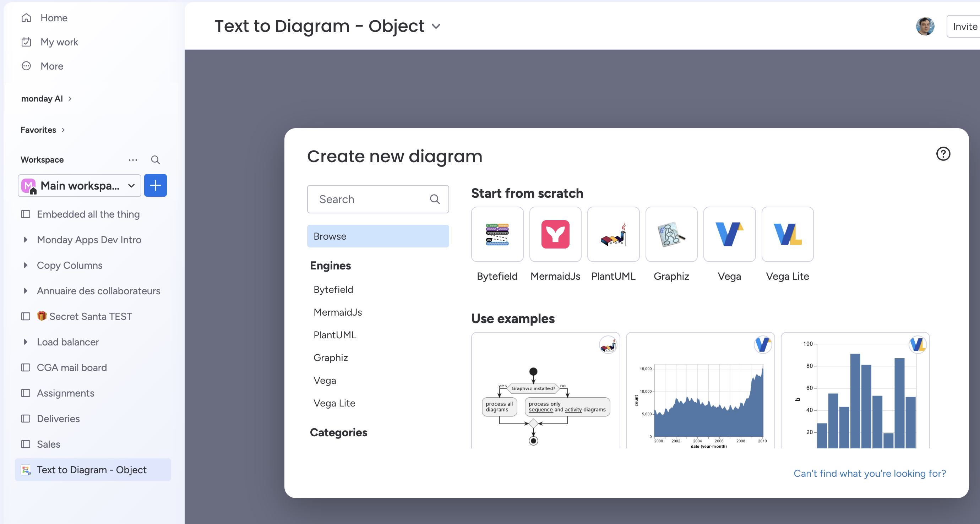980x524 pixels.
Task: Open the Vega area chart example
Action: click(x=700, y=391)
